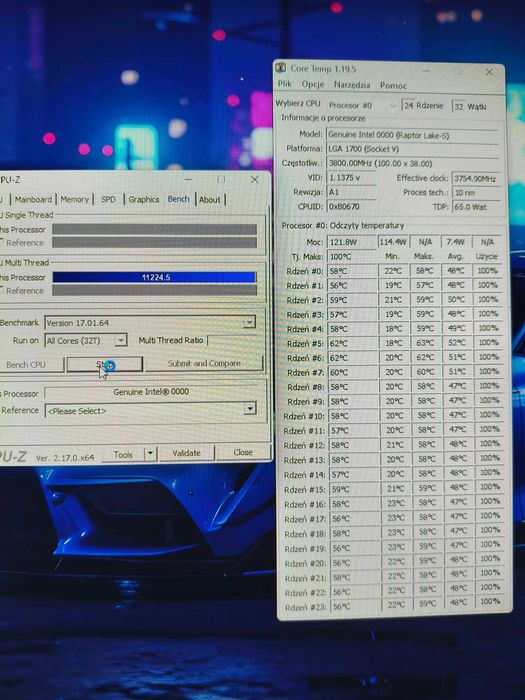Click the 24 Rdzenie core count field
The image size is (525, 700).
pos(423,106)
